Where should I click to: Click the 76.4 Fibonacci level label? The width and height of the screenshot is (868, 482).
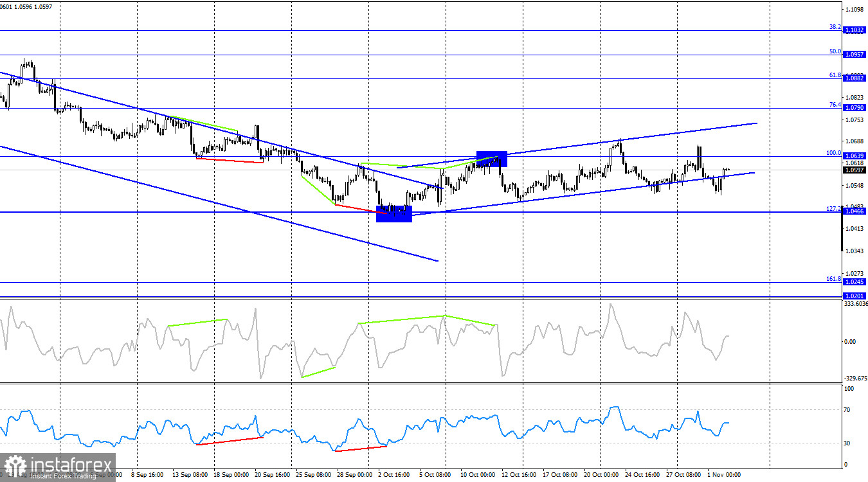[x=835, y=105]
